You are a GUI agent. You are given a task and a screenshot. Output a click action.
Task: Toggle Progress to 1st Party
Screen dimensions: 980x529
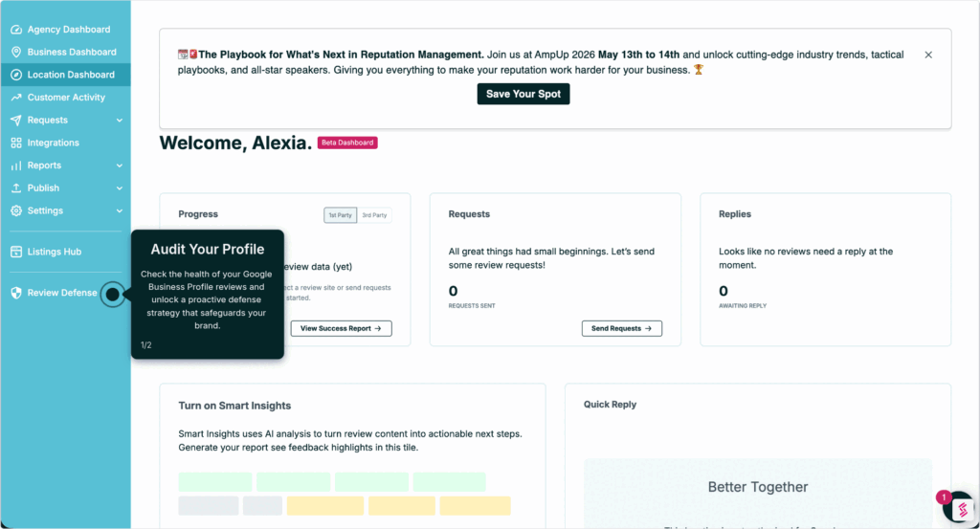340,215
